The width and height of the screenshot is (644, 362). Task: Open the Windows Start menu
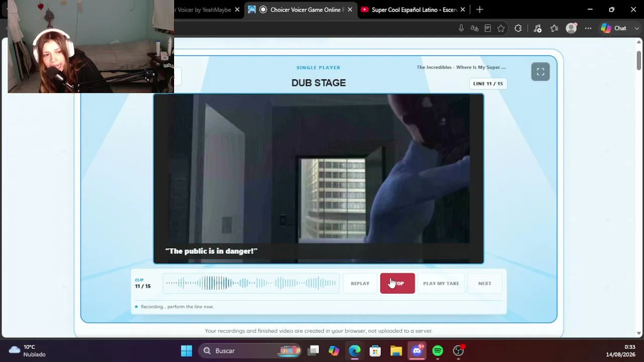click(x=187, y=350)
